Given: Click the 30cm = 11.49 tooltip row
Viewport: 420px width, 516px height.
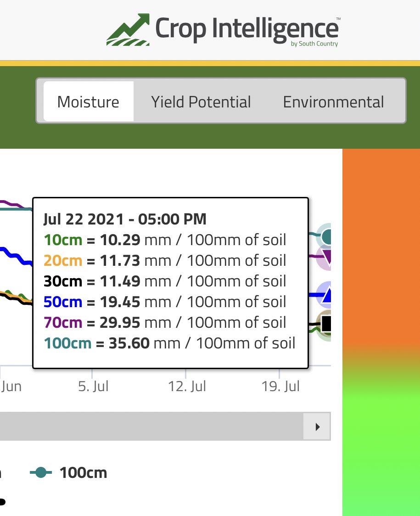Looking at the screenshot, I should (x=165, y=281).
